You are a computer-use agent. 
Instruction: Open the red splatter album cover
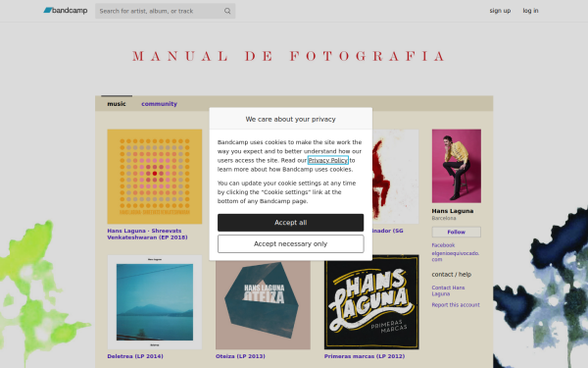point(395,177)
